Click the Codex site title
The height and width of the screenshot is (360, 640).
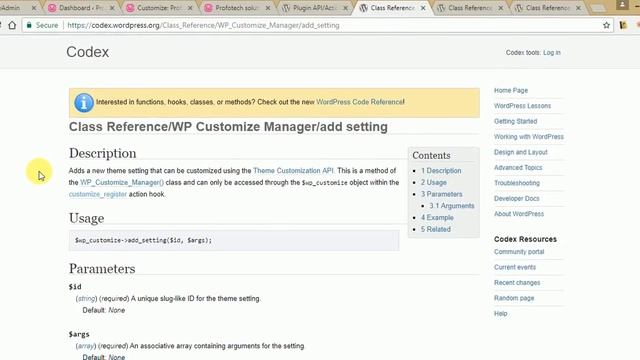click(88, 52)
